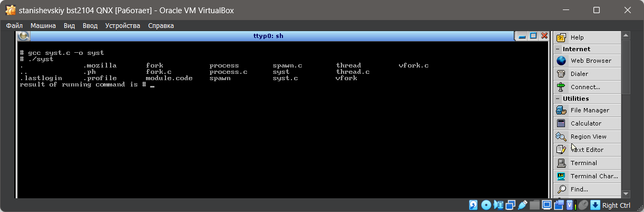Click the 'module.code' file name in listing
This screenshot has width=644, height=212.
(x=169, y=78)
